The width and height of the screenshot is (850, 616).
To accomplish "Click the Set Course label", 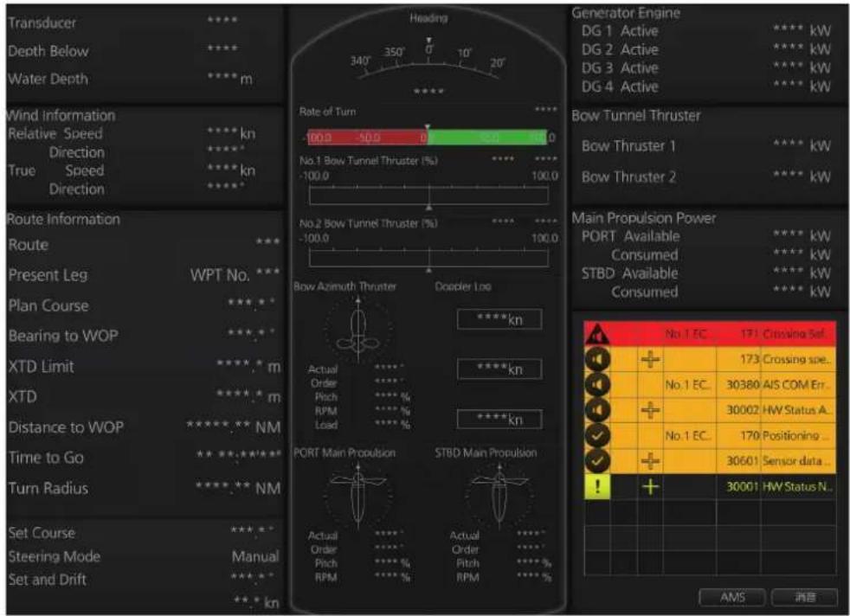I will (42, 533).
